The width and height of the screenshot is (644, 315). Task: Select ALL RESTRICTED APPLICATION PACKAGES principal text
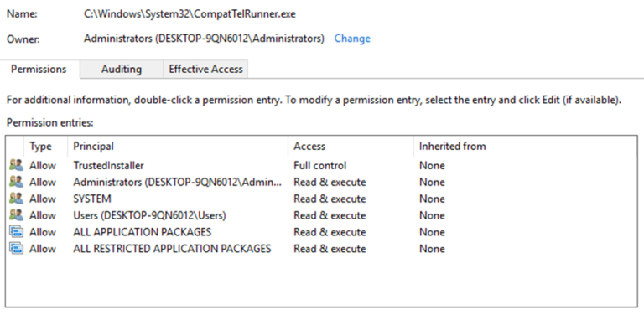tap(172, 249)
